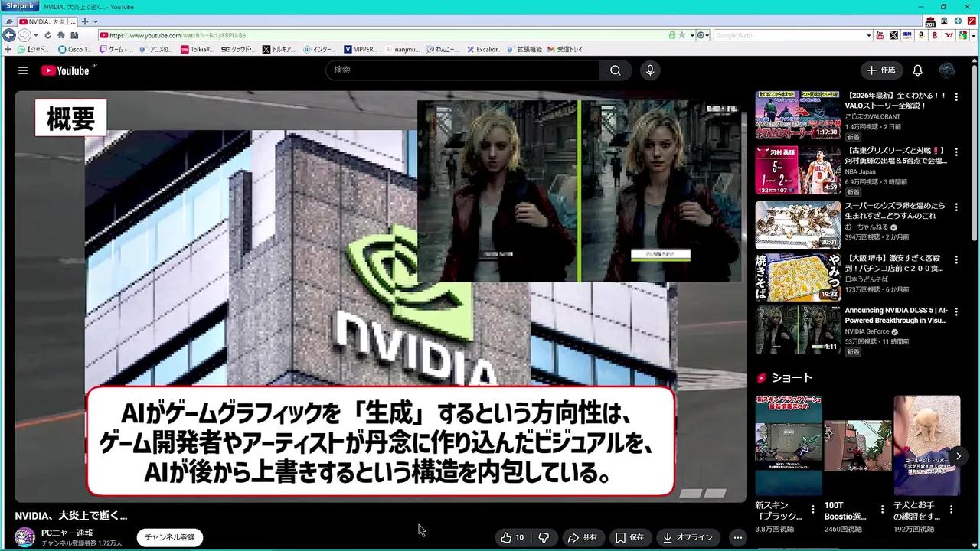Open YouTube notifications bell
The height and width of the screenshot is (551, 980).
(x=917, y=70)
